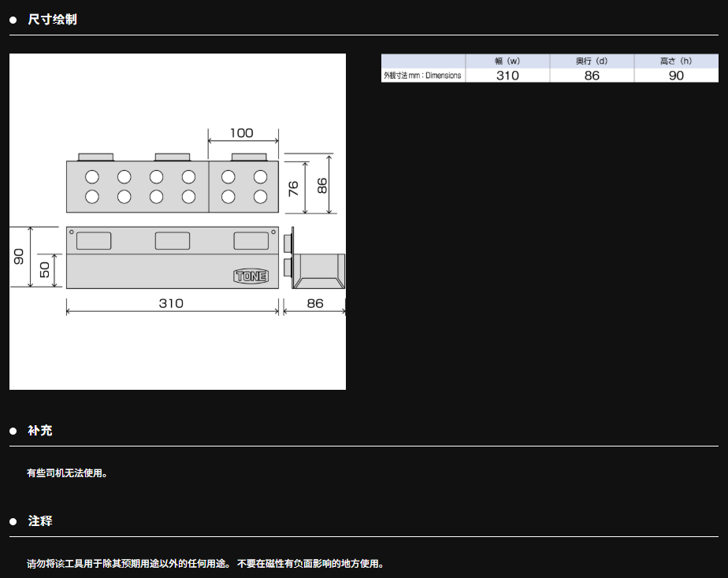Click the TONE logo in the drawing
Viewport: 728px width, 578px height.
[x=251, y=276]
